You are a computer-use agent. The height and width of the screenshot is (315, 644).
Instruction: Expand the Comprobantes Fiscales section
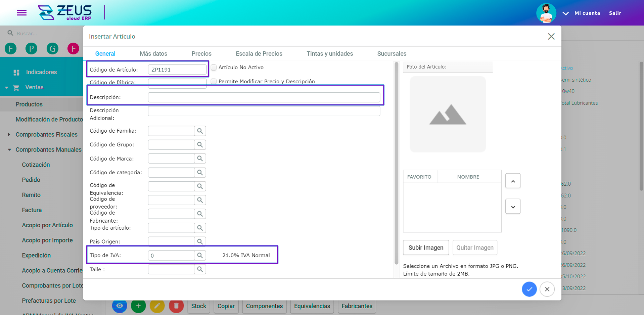click(9, 134)
